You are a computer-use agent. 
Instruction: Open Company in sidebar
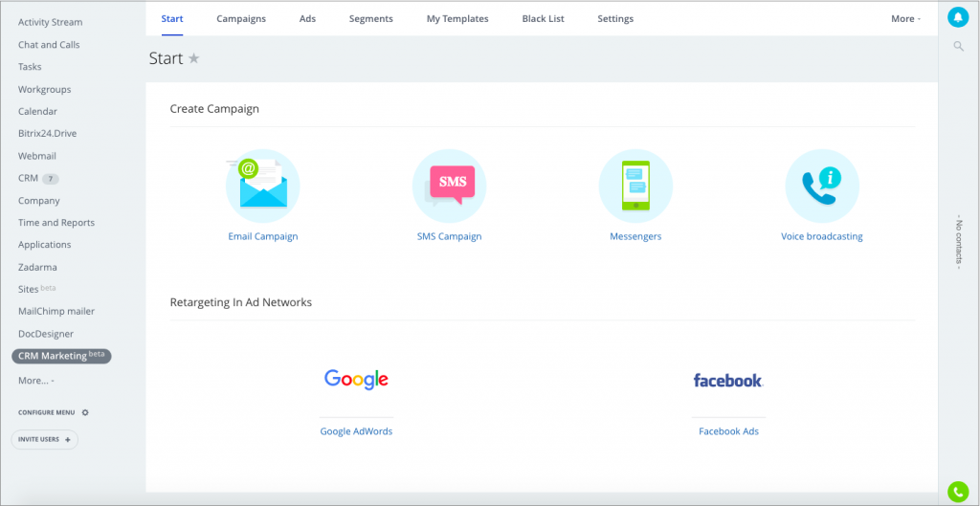click(x=38, y=201)
